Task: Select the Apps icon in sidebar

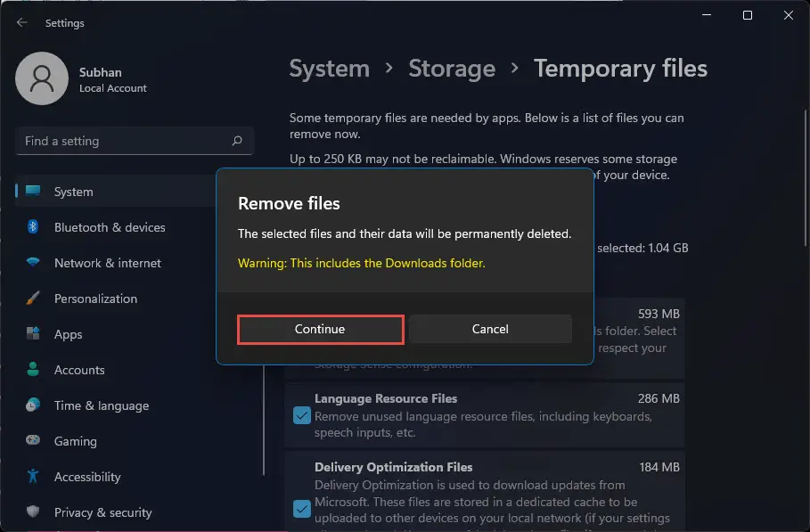Action: coord(33,333)
